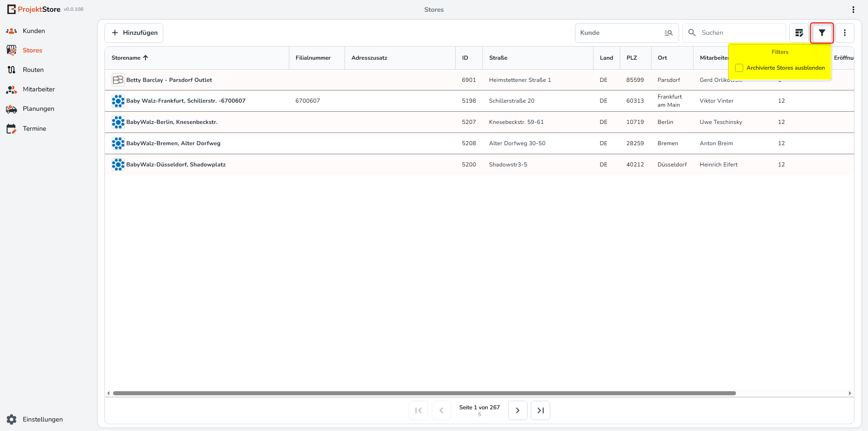Click the horizontal table scrollbar
This screenshot has width=868, height=431.
click(x=424, y=393)
